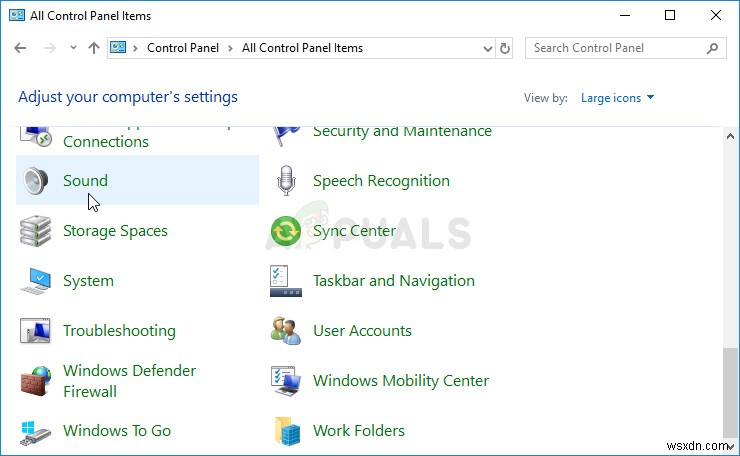Open the Speech Recognition link
The width and height of the screenshot is (740, 456).
click(381, 181)
